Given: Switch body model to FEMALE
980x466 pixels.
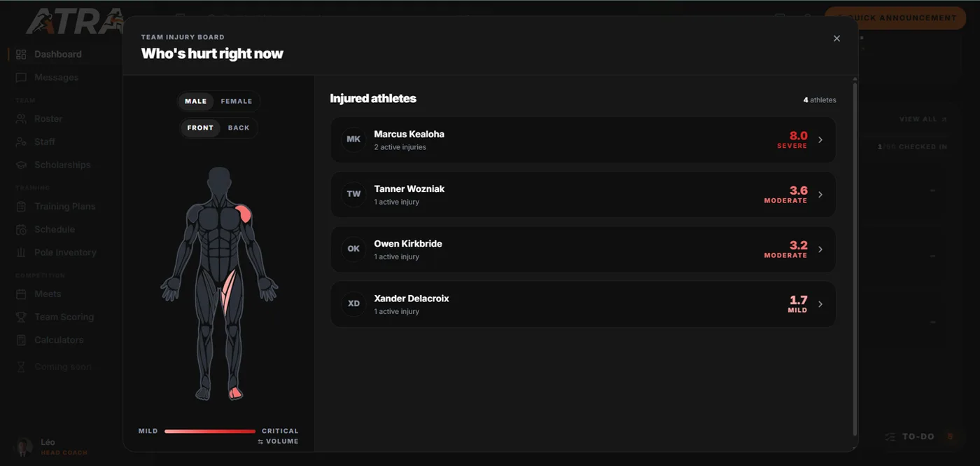Looking at the screenshot, I should [x=237, y=102].
